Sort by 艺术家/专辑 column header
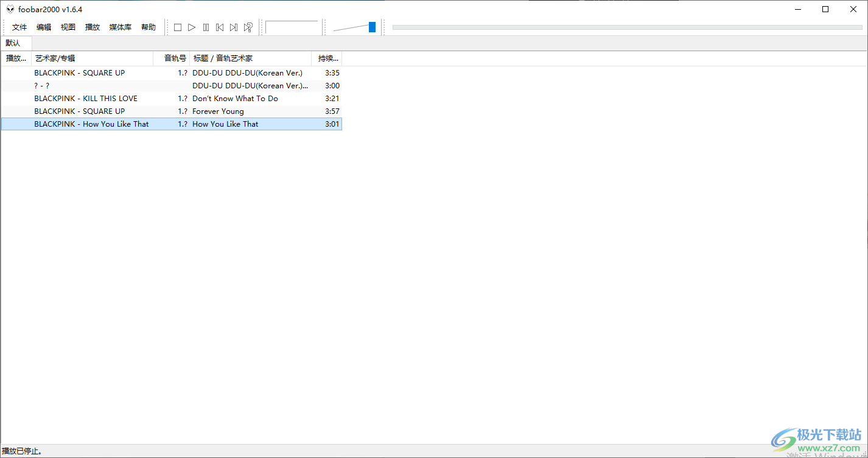868x458 pixels. 93,58
